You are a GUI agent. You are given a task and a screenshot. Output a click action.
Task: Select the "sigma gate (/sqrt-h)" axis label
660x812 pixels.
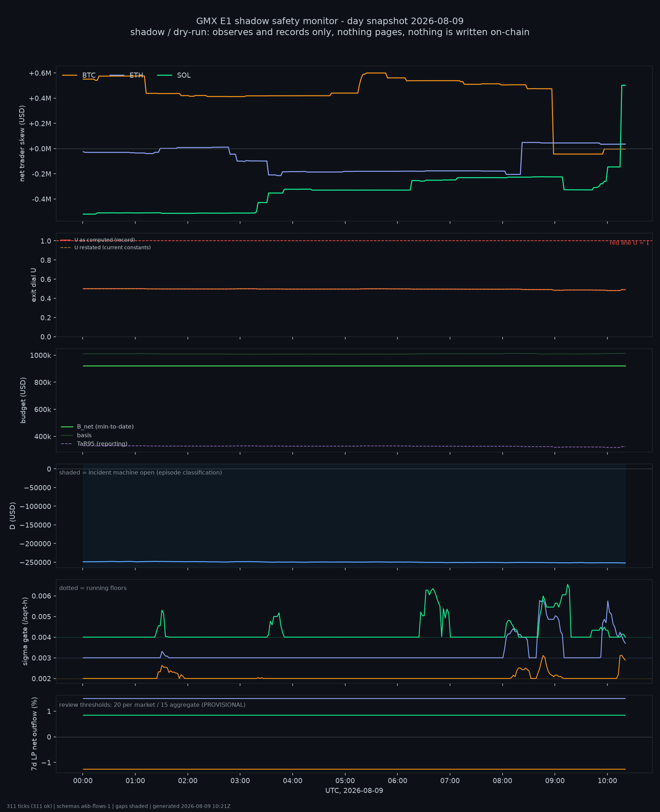tap(25, 631)
